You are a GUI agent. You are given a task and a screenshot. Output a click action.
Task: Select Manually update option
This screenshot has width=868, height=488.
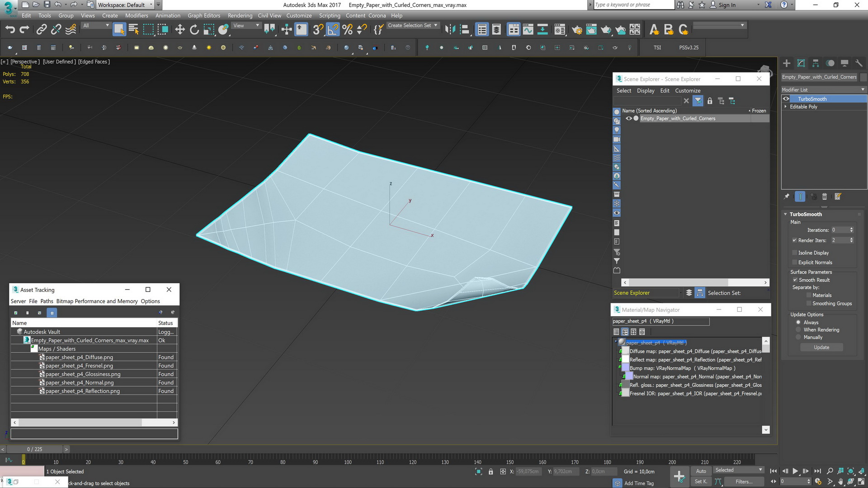(798, 338)
